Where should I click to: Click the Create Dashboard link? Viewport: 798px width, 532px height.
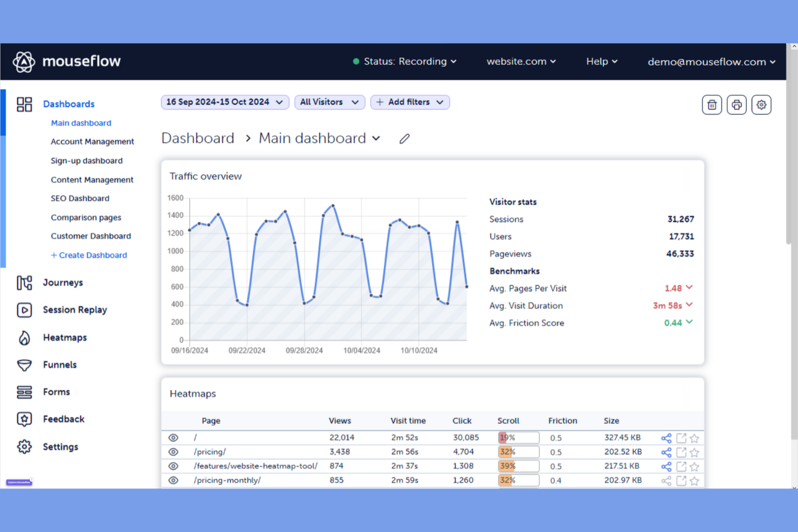[x=89, y=255]
